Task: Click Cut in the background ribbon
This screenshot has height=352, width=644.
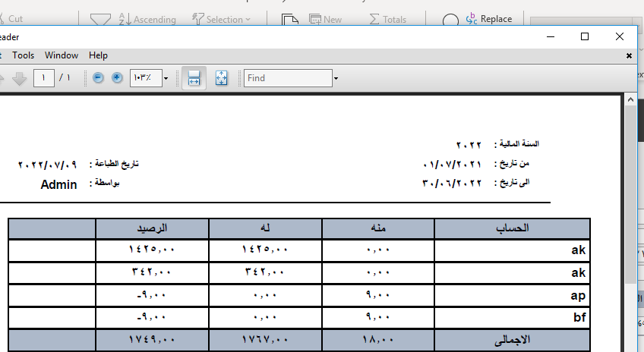Action: coord(11,19)
